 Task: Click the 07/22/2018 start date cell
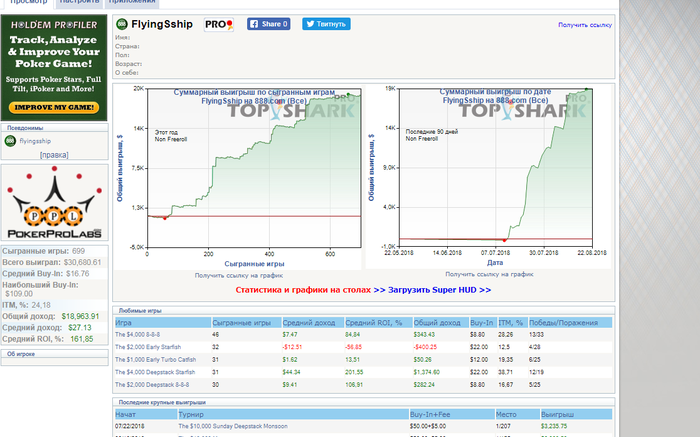click(129, 426)
